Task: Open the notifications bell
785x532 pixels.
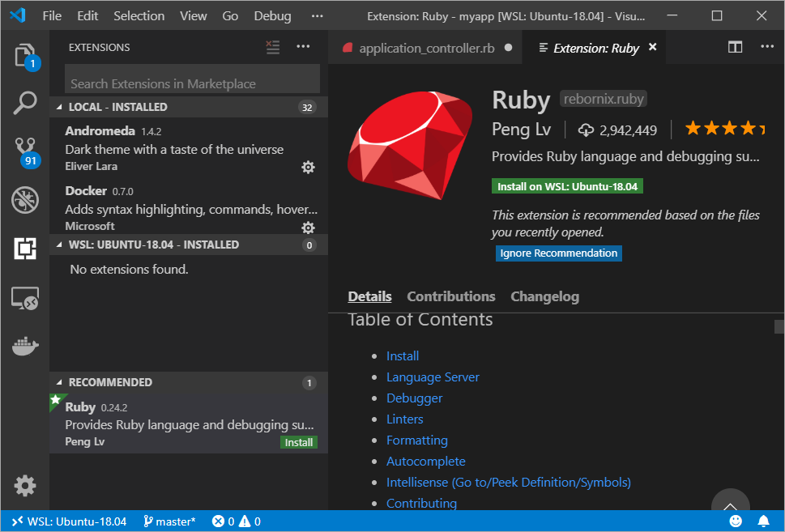Action: (762, 521)
